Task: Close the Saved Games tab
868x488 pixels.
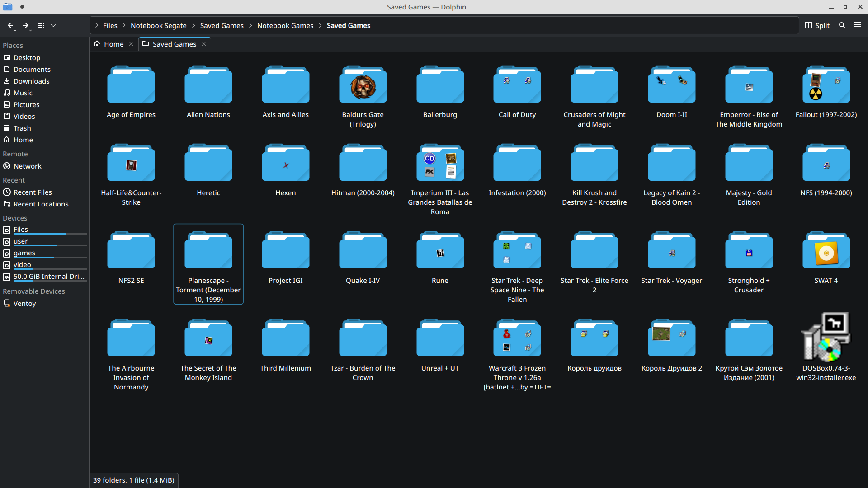Action: [x=204, y=44]
